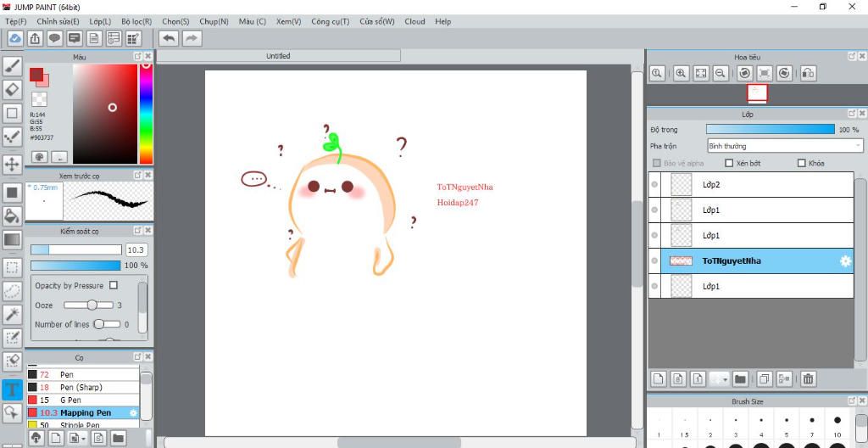Click fit-to-screen icon in Hoa tiêu panel

701,73
